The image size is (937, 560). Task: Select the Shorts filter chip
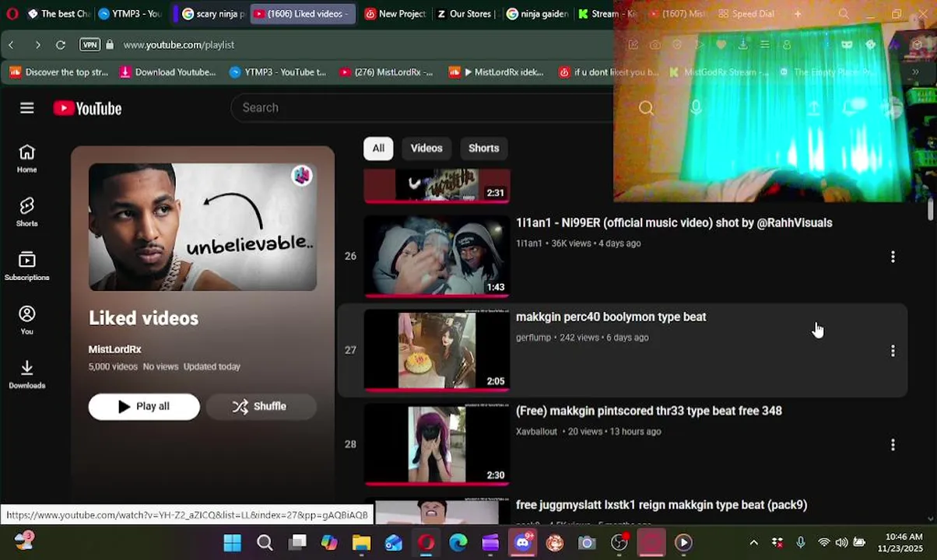483,149
